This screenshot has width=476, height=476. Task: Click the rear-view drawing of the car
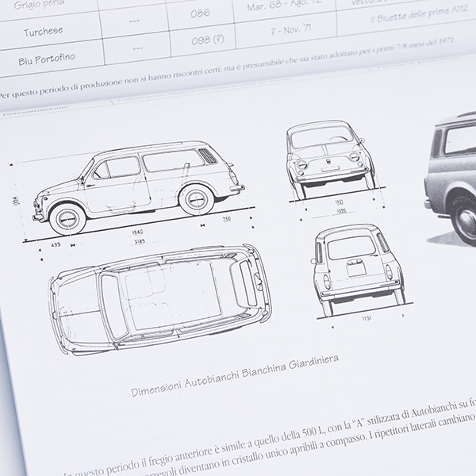[359, 269]
